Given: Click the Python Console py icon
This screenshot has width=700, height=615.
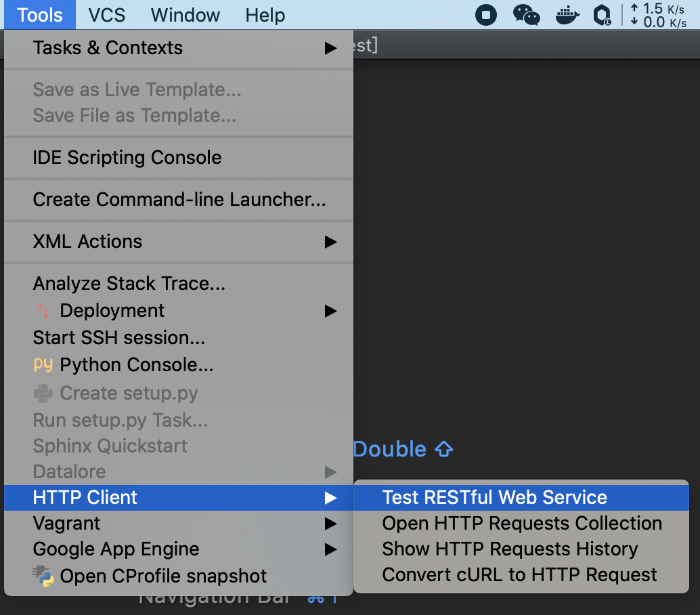Looking at the screenshot, I should point(43,364).
